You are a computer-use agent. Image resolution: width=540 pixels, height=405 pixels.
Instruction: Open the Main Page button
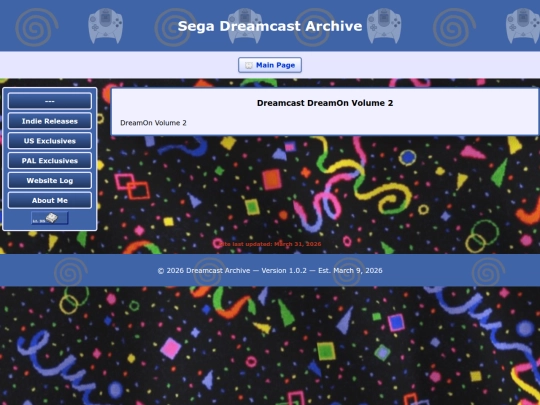click(270, 65)
